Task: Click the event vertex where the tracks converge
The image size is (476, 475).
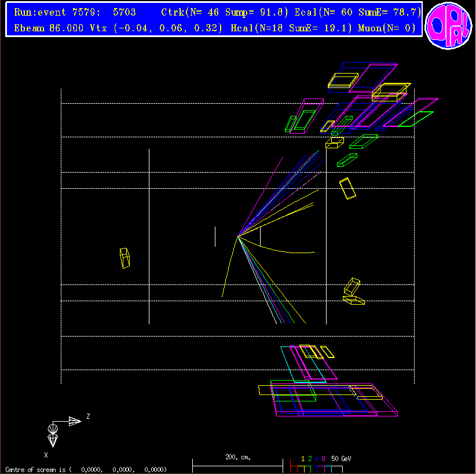Action: pos(237,236)
